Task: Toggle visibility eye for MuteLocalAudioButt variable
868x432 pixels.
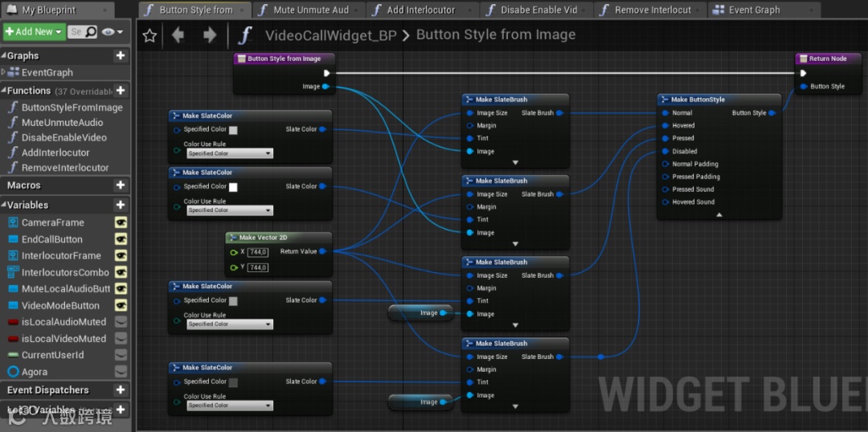Action: pyautogui.click(x=121, y=289)
